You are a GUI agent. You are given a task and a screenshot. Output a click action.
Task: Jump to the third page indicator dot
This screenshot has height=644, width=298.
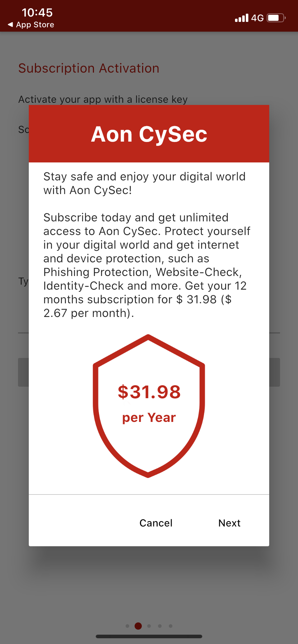(x=149, y=626)
